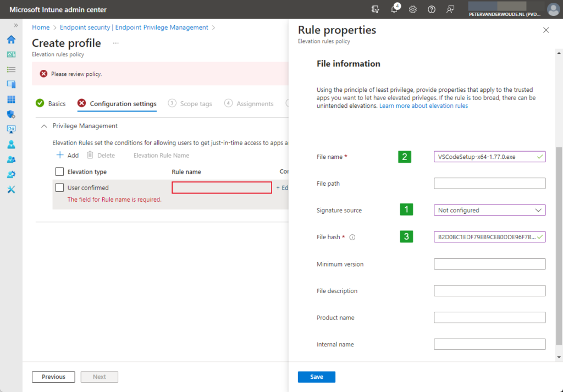Open the Signature source dropdown

489,210
